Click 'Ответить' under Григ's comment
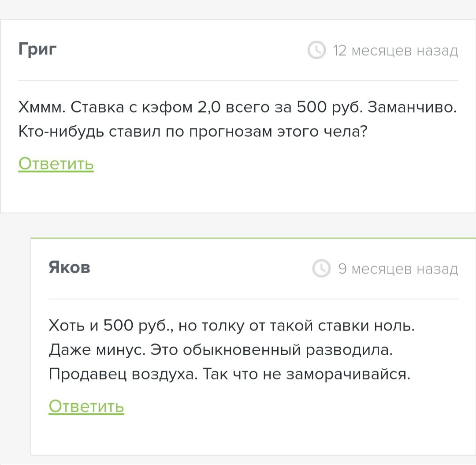Viewport: 476px width, 465px height. 56,163
